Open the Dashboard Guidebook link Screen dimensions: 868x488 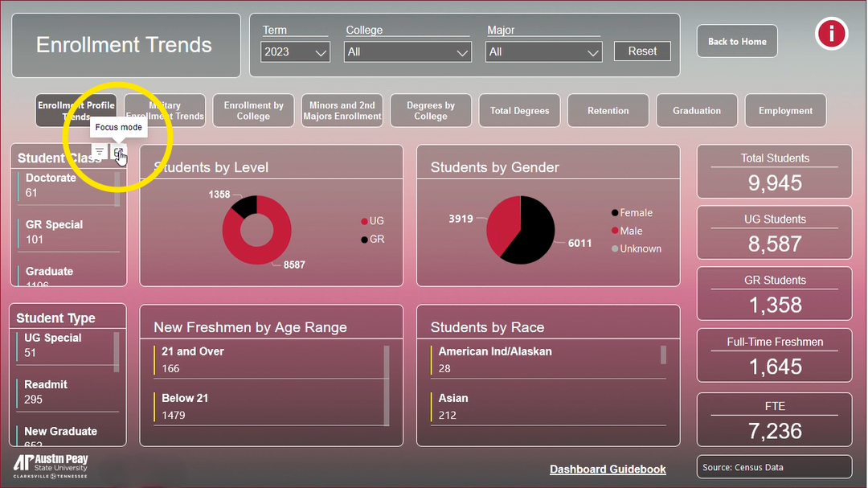[608, 470]
